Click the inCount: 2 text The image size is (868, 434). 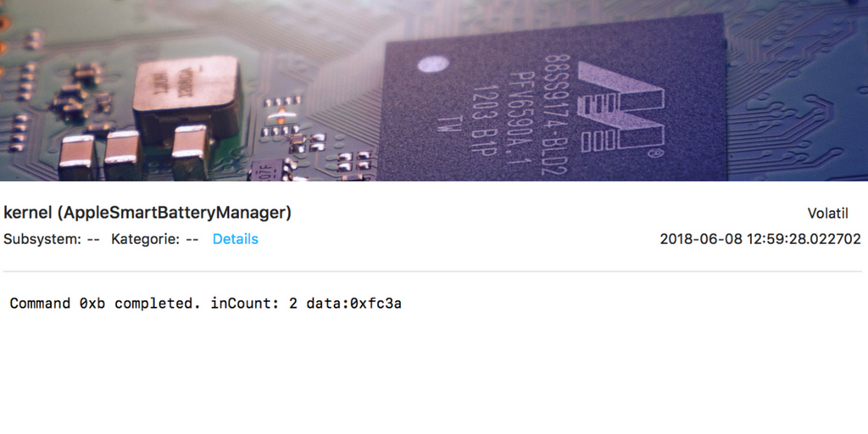pyautogui.click(x=253, y=303)
